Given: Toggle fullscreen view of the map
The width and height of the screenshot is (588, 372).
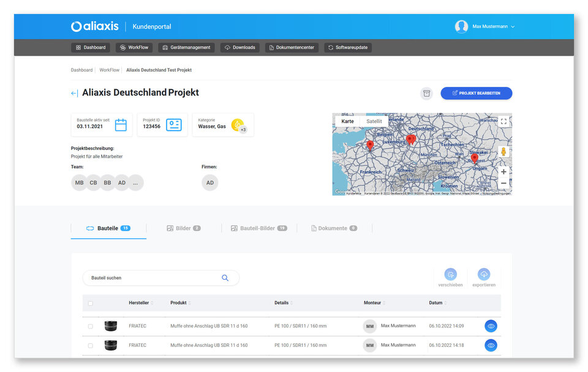Looking at the screenshot, I should pos(503,121).
